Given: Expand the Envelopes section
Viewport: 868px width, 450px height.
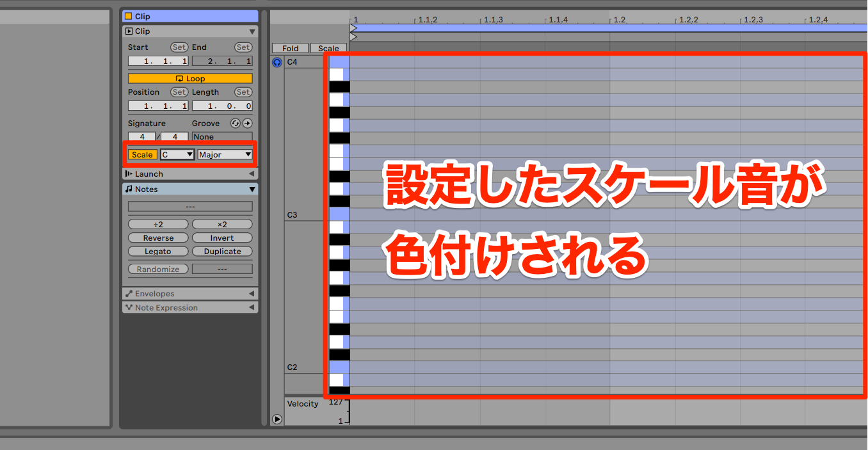Looking at the screenshot, I should pyautogui.click(x=252, y=294).
